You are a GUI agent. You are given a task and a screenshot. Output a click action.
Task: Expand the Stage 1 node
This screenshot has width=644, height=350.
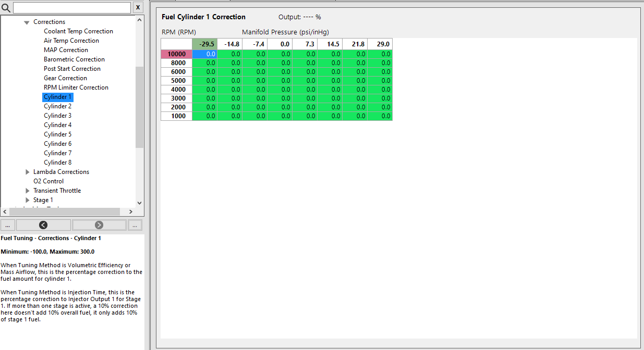28,200
